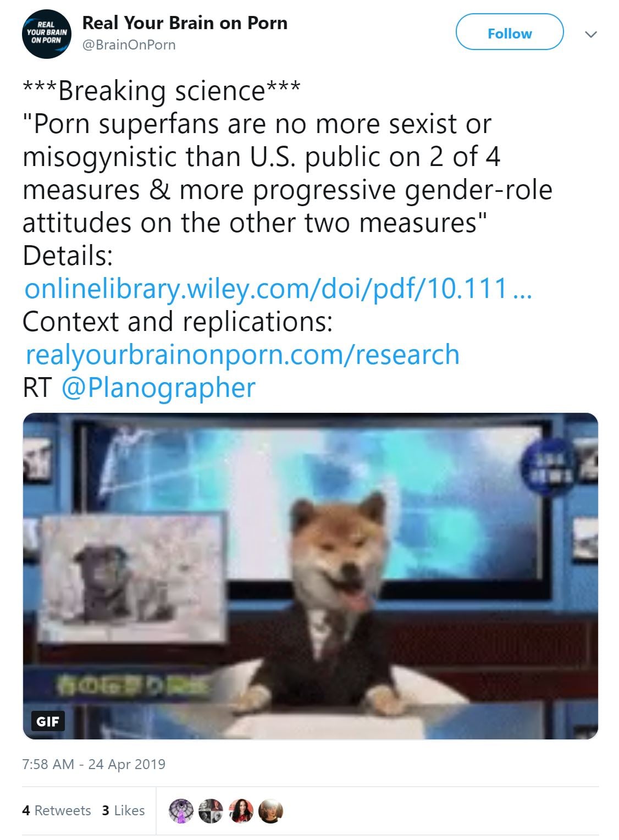The image size is (619, 840).
Task: Open the @BrainOnPorn handle
Action: coord(129,45)
